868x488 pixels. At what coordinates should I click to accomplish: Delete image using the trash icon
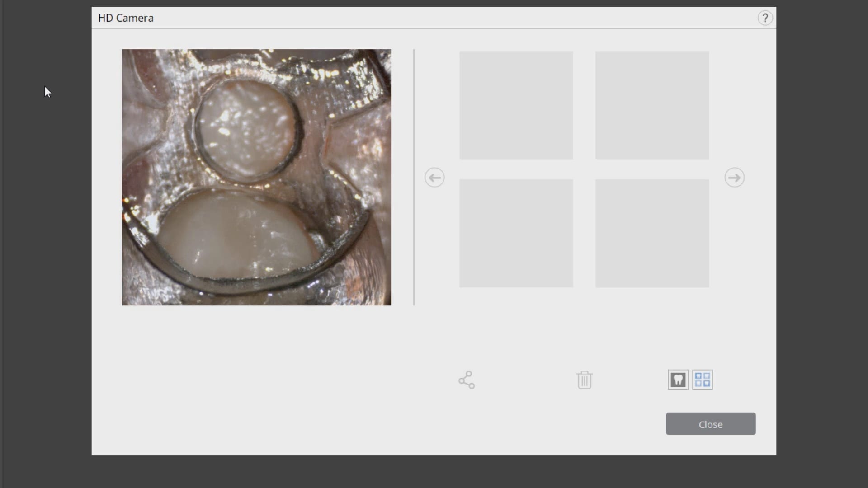[x=584, y=380]
